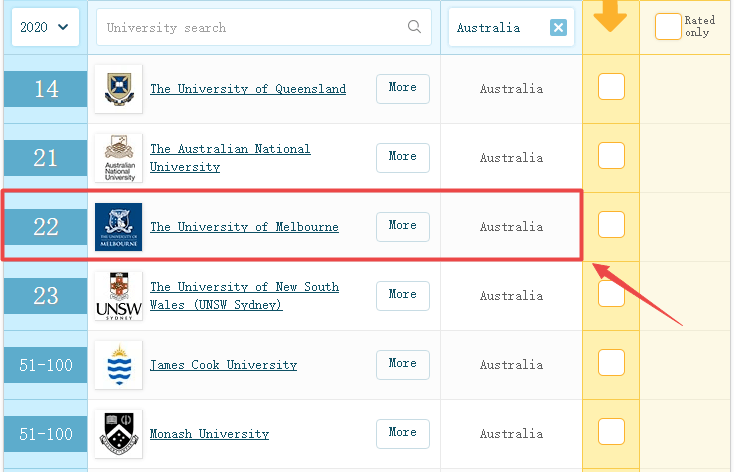Click the James Cook University wave logo

tap(119, 365)
